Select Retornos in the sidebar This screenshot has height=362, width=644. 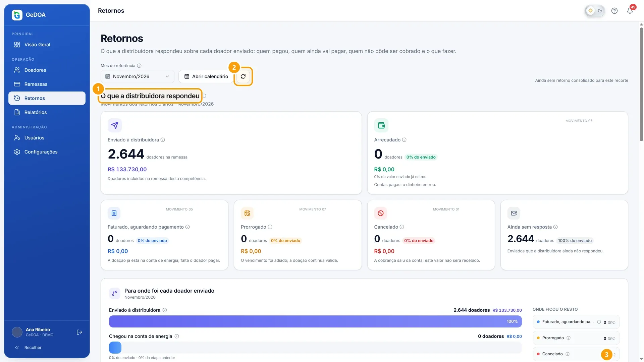pos(47,98)
